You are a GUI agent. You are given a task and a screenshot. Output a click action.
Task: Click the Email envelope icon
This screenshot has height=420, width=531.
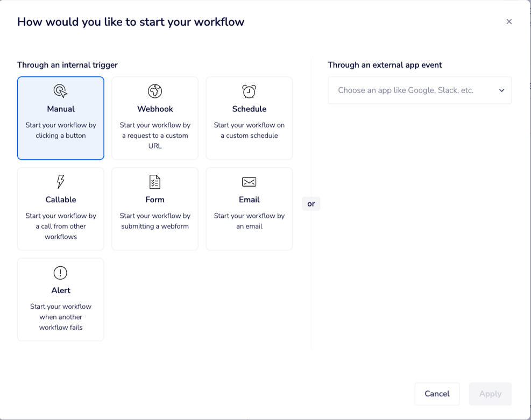click(249, 182)
